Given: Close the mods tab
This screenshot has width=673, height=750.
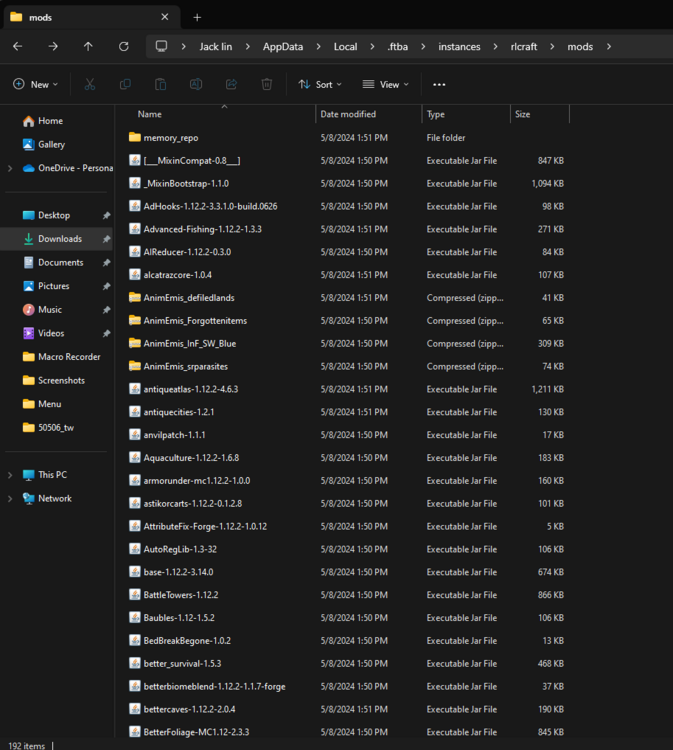Looking at the screenshot, I should click(x=165, y=17).
